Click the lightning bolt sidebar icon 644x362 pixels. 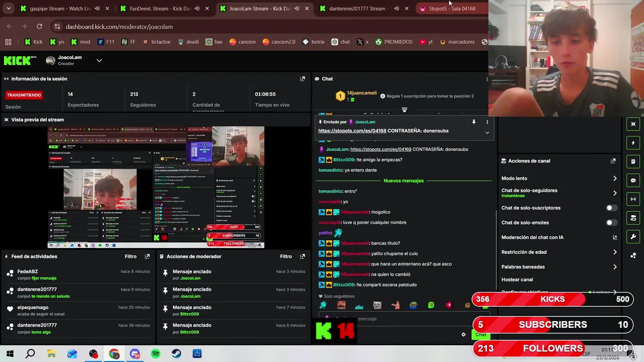tap(633, 143)
